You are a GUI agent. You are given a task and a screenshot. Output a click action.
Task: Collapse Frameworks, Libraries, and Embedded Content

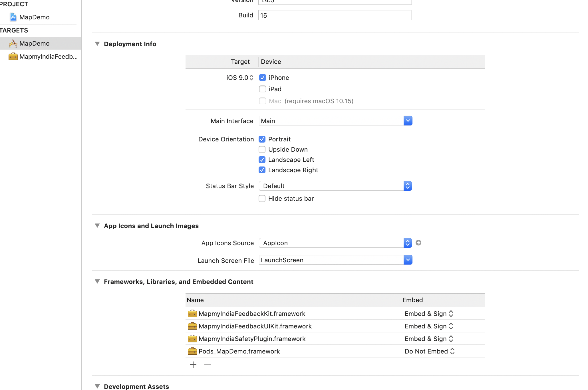click(x=97, y=281)
